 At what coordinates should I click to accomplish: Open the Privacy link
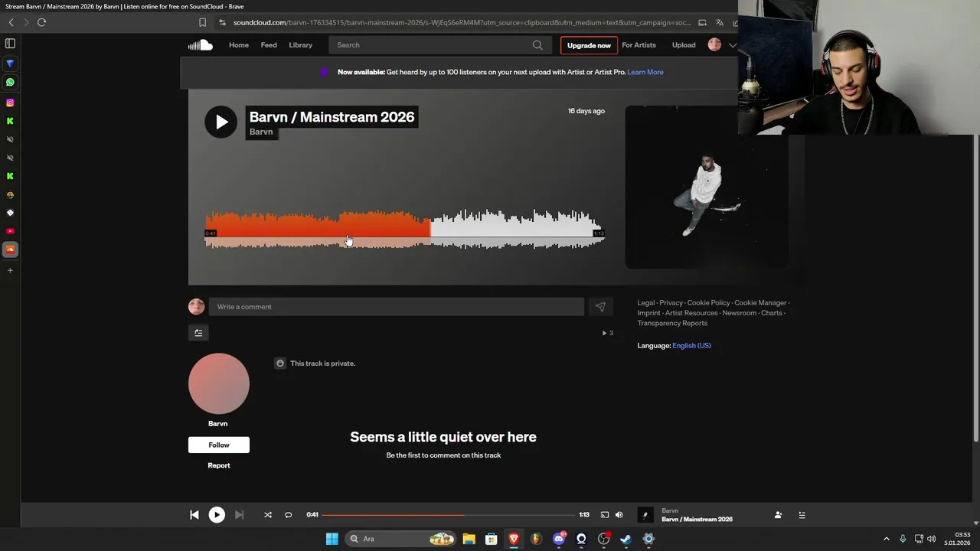pos(671,303)
